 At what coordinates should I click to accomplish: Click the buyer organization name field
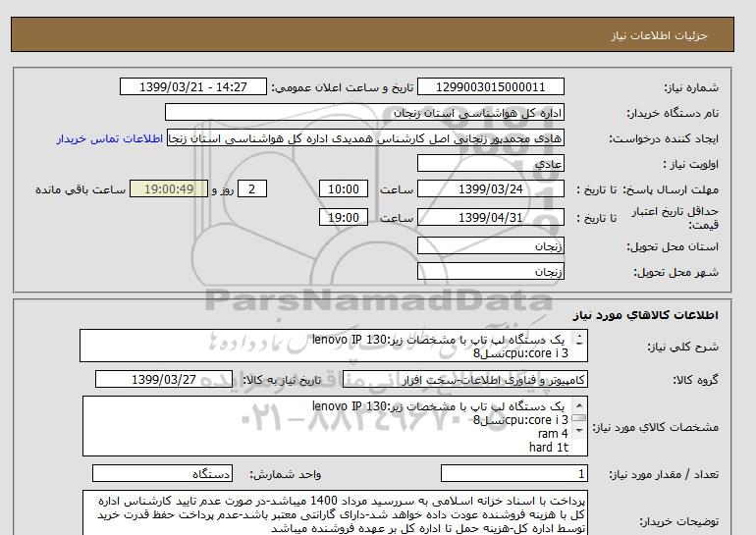[x=364, y=112]
